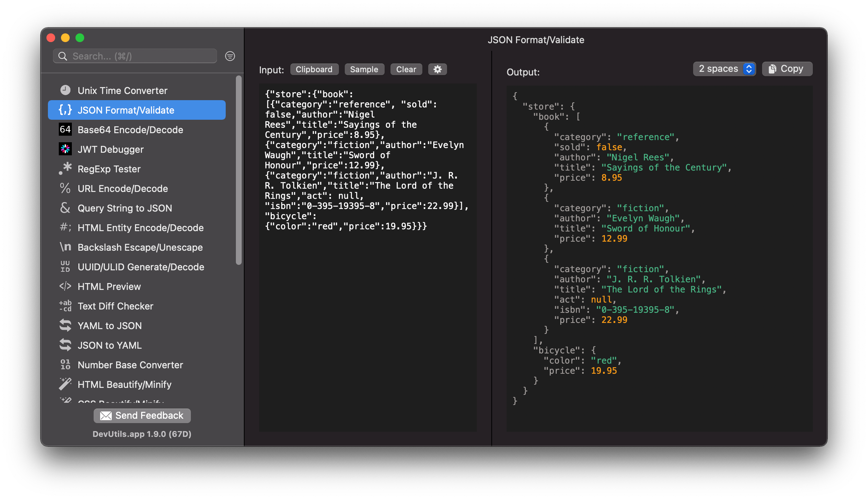Image resolution: width=868 pixels, height=500 pixels.
Task: Click the Query String to JSON tool icon
Action: pos(66,208)
